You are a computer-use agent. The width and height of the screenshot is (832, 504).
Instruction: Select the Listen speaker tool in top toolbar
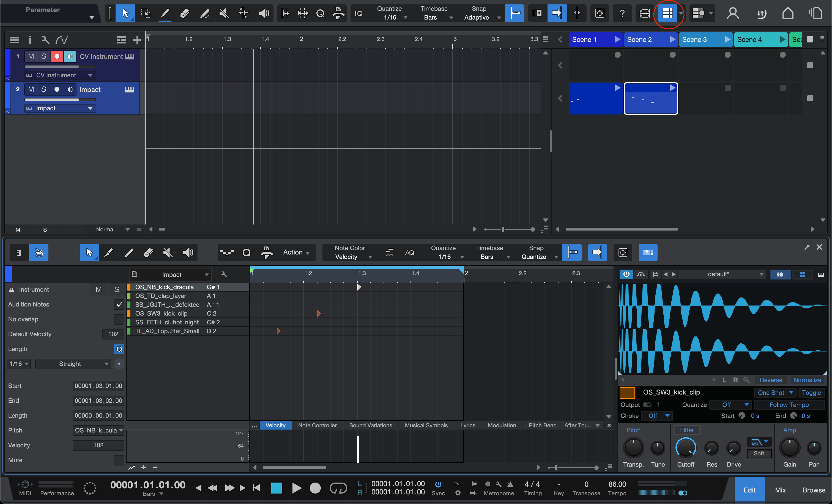point(264,13)
